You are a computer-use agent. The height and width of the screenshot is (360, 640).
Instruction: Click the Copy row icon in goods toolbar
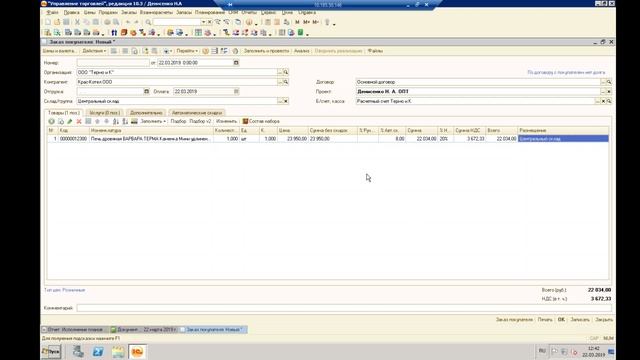tap(61, 121)
